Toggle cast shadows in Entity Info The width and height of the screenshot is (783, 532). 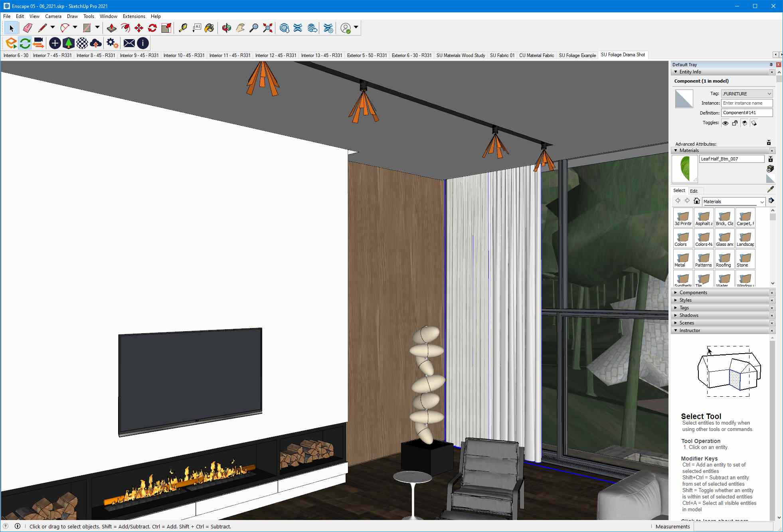tap(745, 123)
